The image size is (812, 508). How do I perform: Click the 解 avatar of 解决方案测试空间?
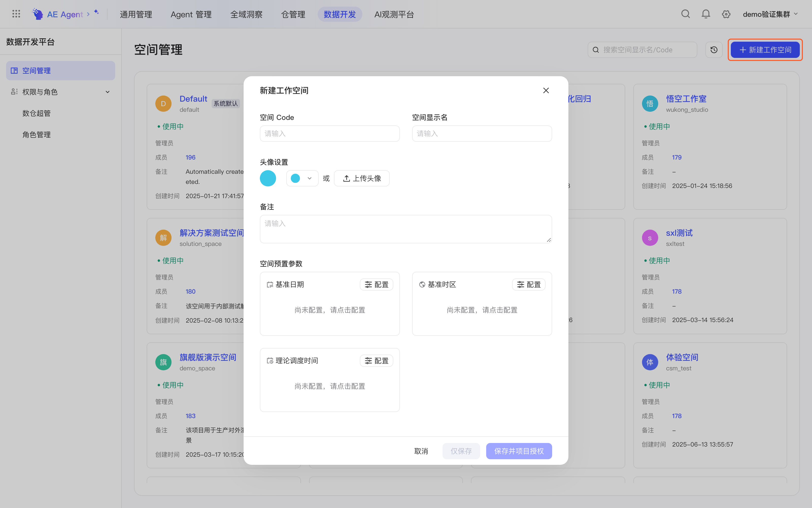pos(163,238)
